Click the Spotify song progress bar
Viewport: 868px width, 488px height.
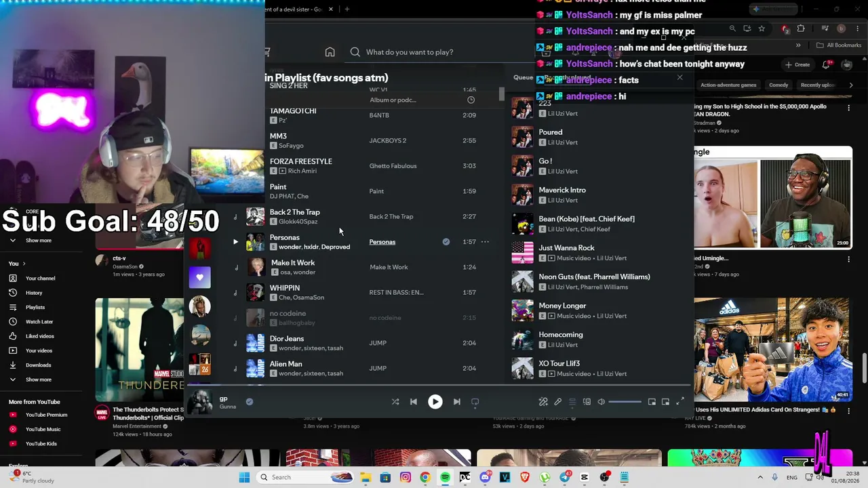coord(439,385)
